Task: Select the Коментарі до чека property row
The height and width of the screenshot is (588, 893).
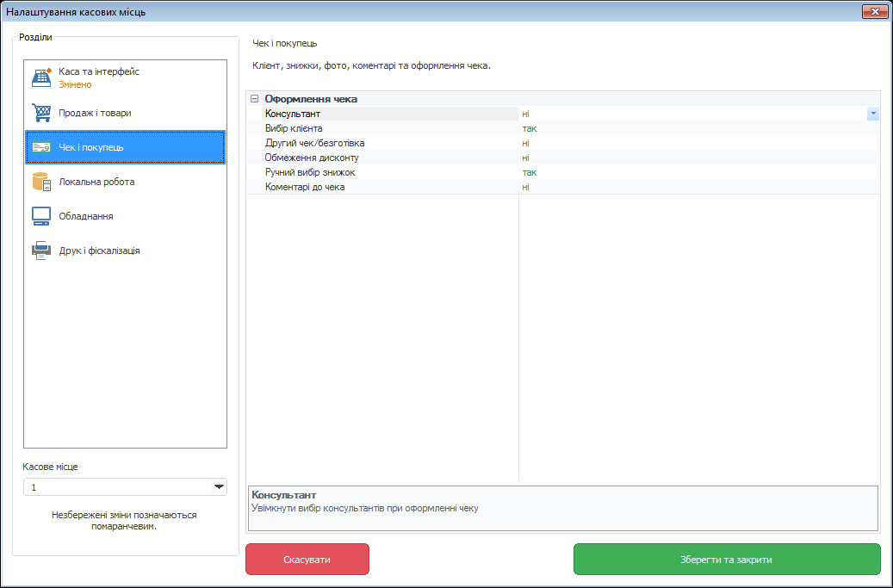Action: 563,187
